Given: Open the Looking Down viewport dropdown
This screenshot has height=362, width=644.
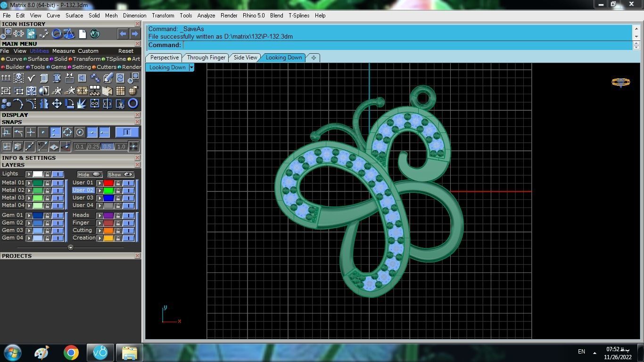Looking at the screenshot, I should (x=191, y=67).
